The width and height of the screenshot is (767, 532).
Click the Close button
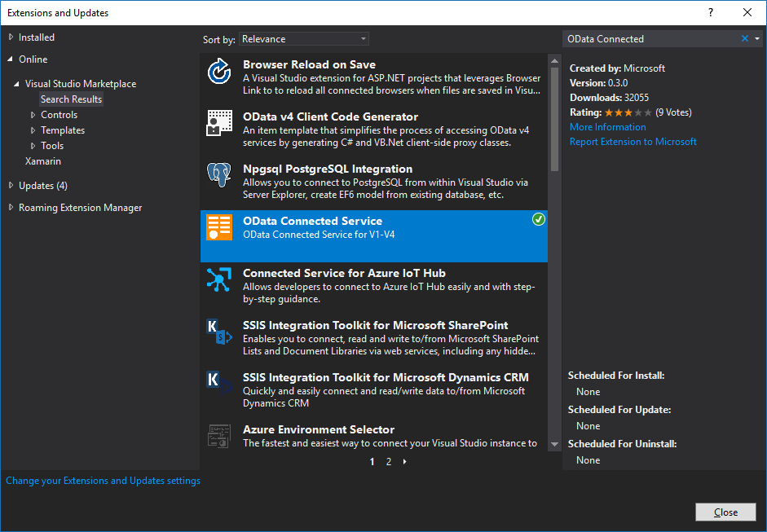pyautogui.click(x=725, y=512)
